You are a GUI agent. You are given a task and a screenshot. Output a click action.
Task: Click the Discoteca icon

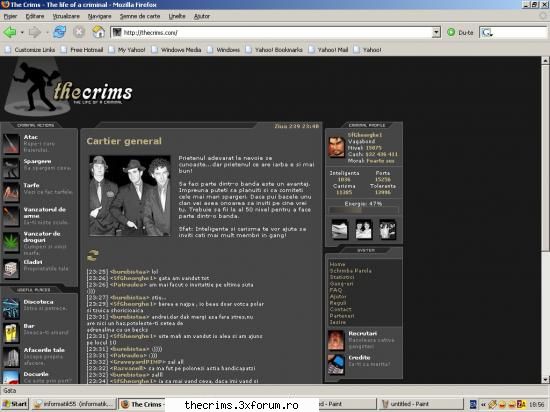pos(11,309)
